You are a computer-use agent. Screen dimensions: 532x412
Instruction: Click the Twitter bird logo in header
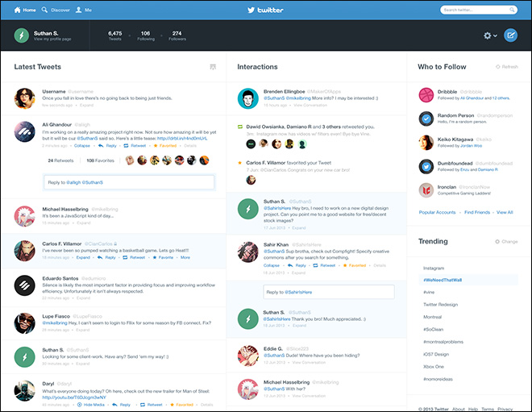[x=265, y=10]
